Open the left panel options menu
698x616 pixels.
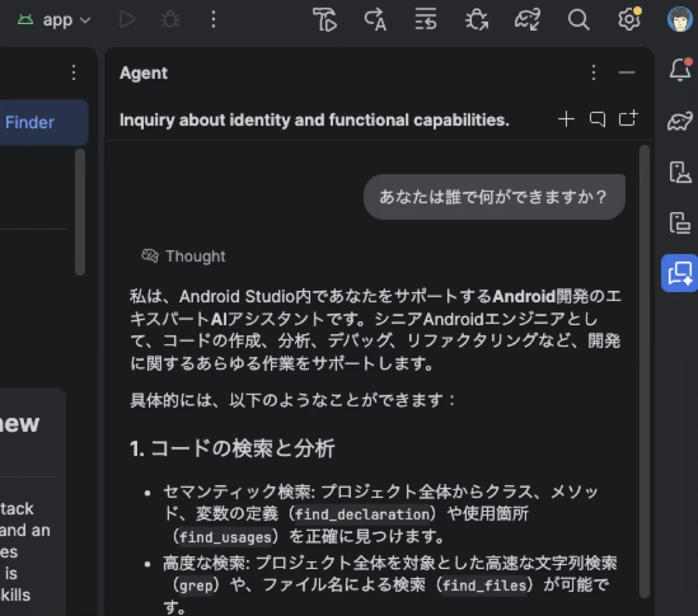(74, 72)
